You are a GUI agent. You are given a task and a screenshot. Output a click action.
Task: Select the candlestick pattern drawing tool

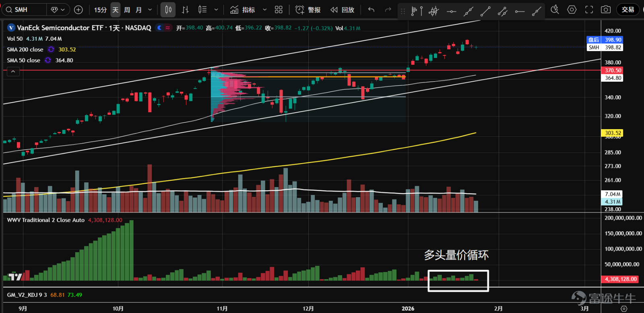pyautogui.click(x=433, y=11)
